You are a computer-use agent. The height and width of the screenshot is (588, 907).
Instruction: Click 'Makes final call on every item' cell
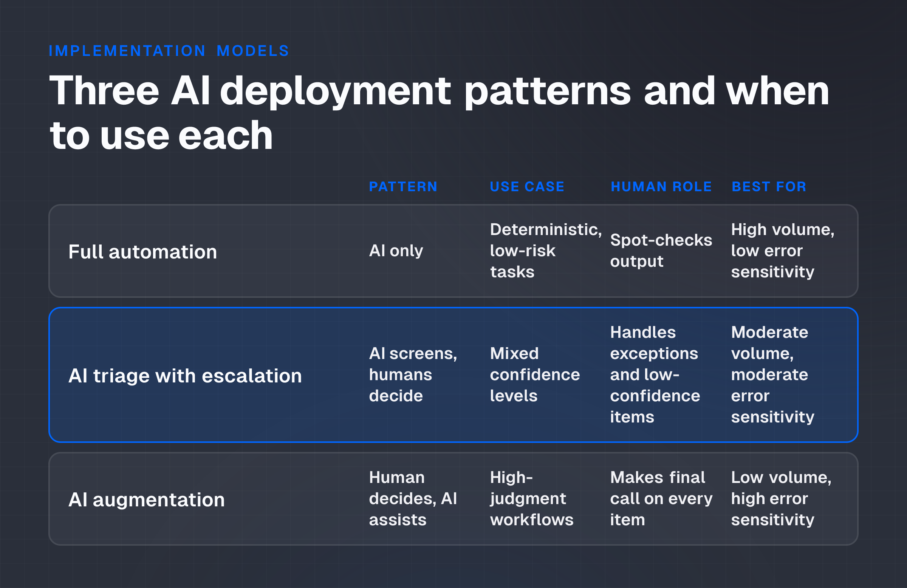click(x=661, y=498)
